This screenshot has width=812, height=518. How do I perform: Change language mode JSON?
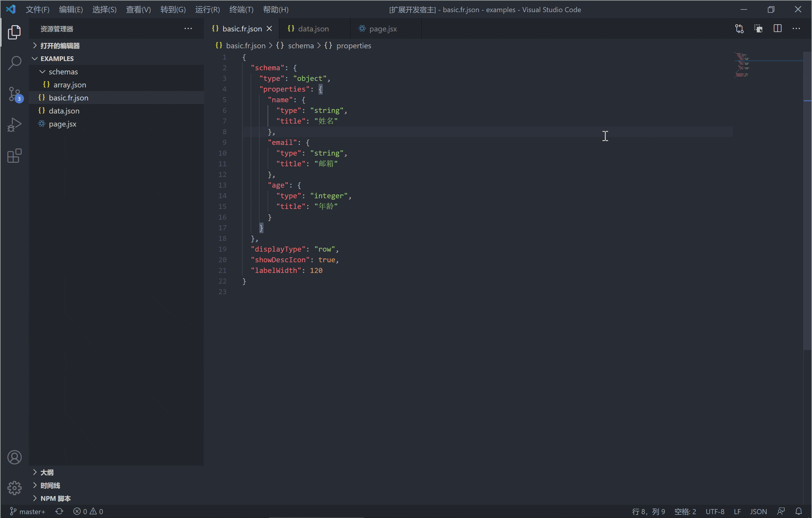tap(758, 511)
